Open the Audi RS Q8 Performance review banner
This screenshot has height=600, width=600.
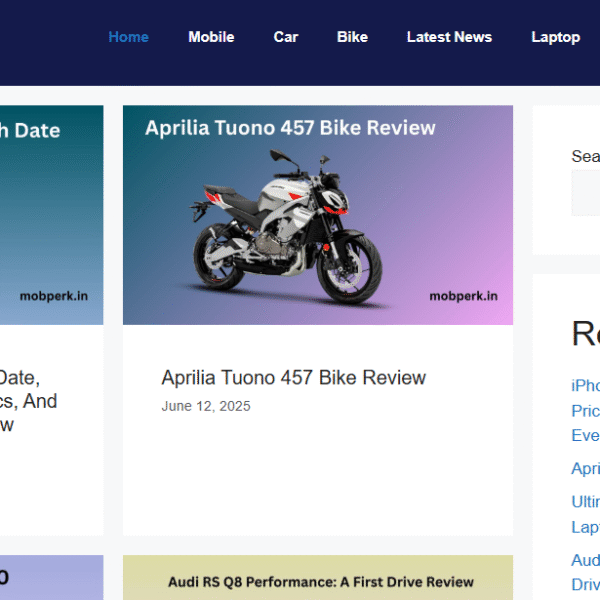(x=318, y=577)
